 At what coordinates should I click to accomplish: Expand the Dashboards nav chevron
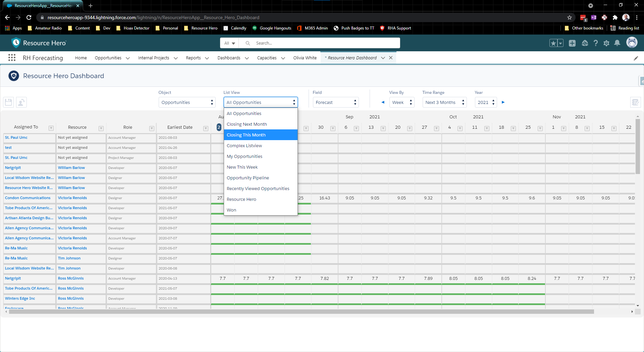pyautogui.click(x=247, y=58)
